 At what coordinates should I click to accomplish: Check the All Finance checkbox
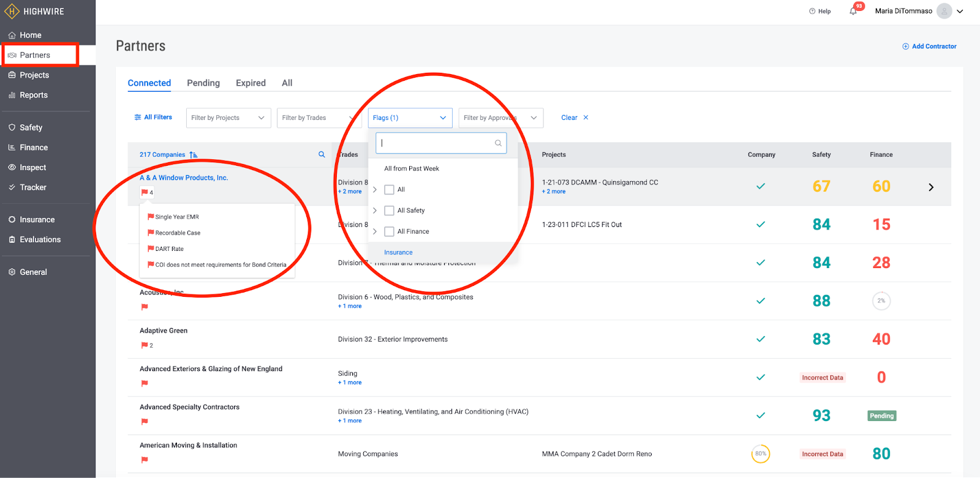click(x=389, y=231)
